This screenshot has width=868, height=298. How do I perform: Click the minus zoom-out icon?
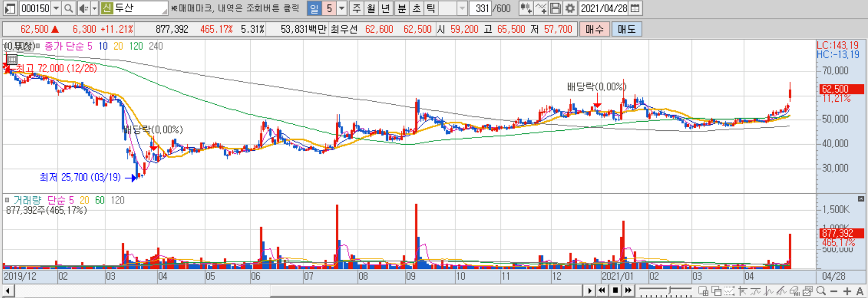tap(834, 291)
